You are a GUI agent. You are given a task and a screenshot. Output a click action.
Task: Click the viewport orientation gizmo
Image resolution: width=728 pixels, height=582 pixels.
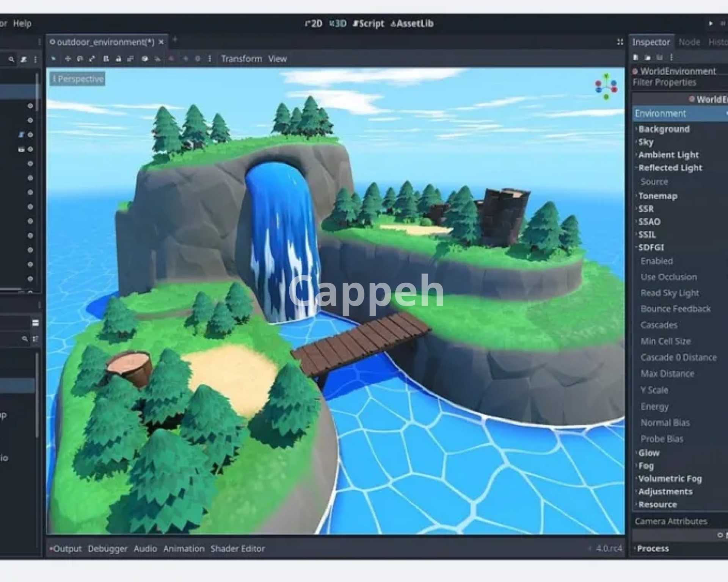(606, 87)
